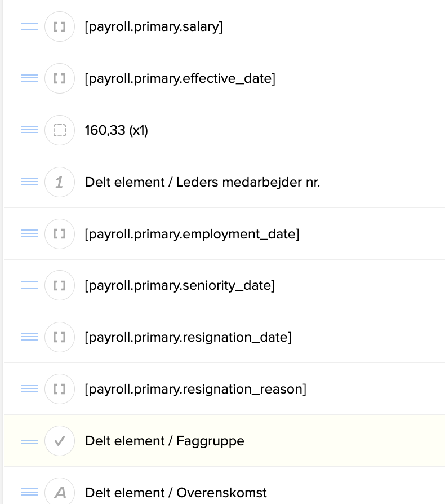Click the brackets icon beside payroll.primary.seniority_date

[x=60, y=285]
